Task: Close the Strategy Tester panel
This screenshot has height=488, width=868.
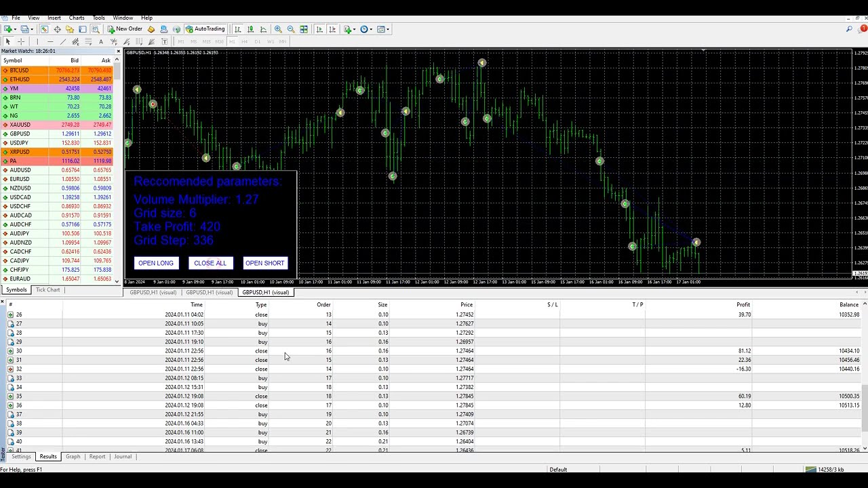Action: [x=3, y=302]
